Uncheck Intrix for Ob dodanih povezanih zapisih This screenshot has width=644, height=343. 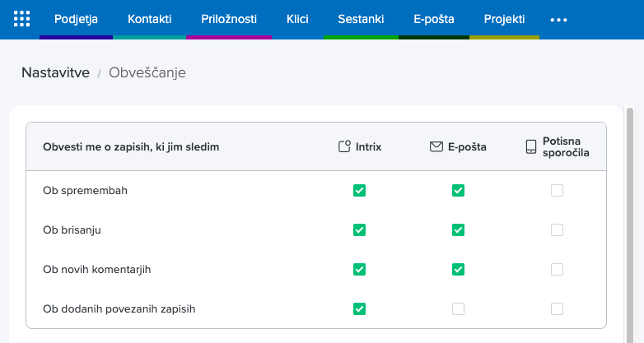[x=359, y=309]
